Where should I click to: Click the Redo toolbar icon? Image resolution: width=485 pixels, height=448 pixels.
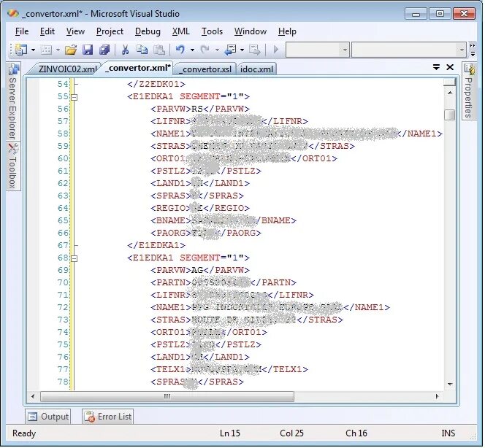coord(205,50)
